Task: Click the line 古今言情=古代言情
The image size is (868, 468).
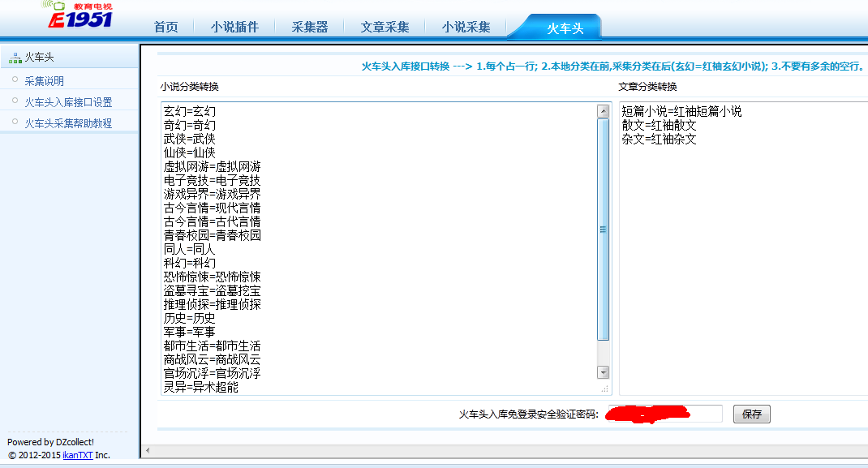Action: click(212, 221)
